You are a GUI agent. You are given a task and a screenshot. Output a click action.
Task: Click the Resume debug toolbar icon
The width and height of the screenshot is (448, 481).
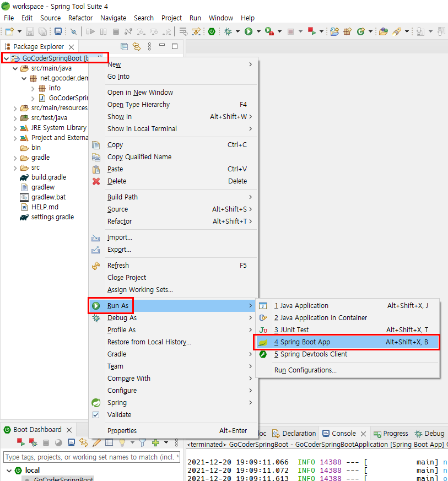coord(90,31)
